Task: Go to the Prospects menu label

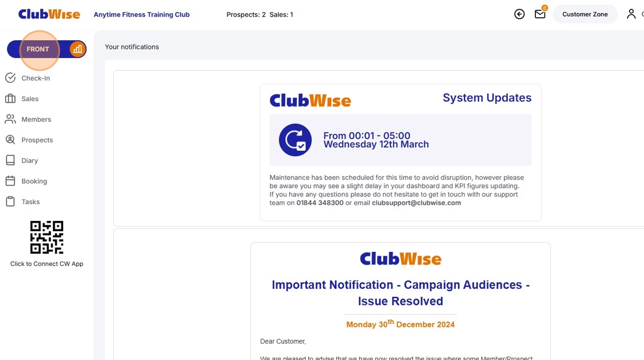Action: 37,140
